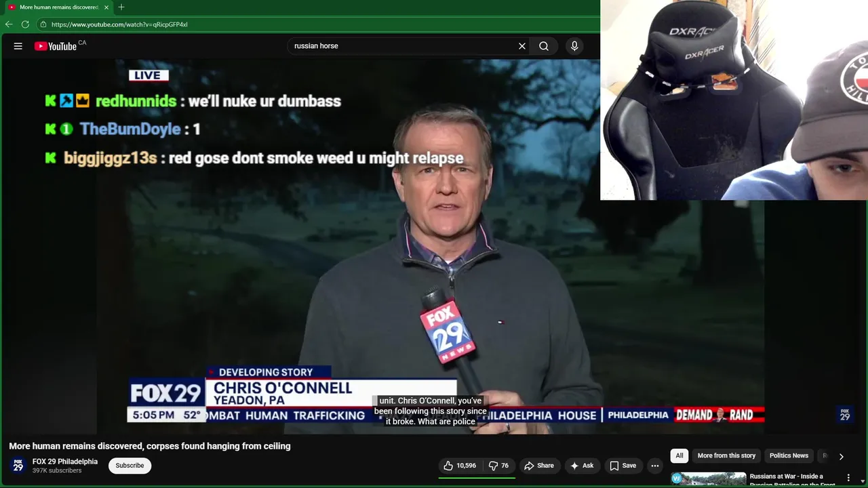Click FOX 29 watermark in video corner
Screen dimensions: 868x488
point(845,415)
